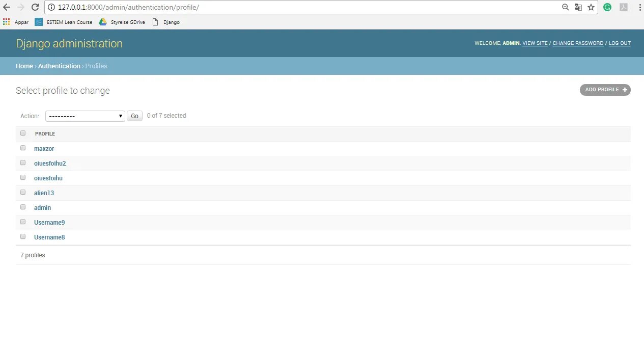Click the Django administration title
This screenshot has height=349, width=644.
pos(69,43)
